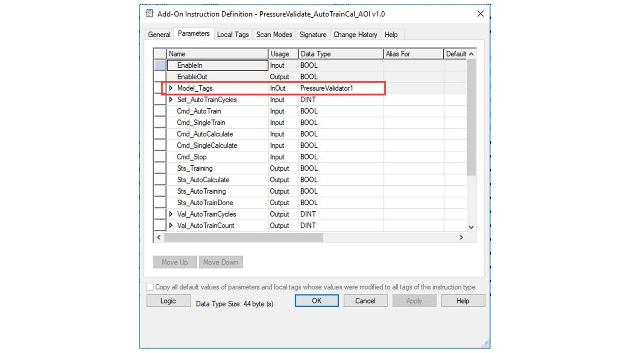Select the EnableIn name cell
The image size is (644, 353).
(x=217, y=65)
